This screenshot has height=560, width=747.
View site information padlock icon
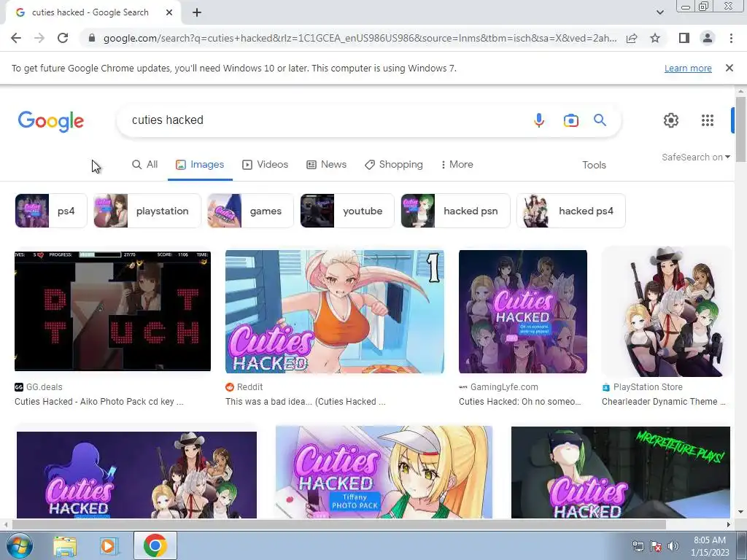(92, 38)
